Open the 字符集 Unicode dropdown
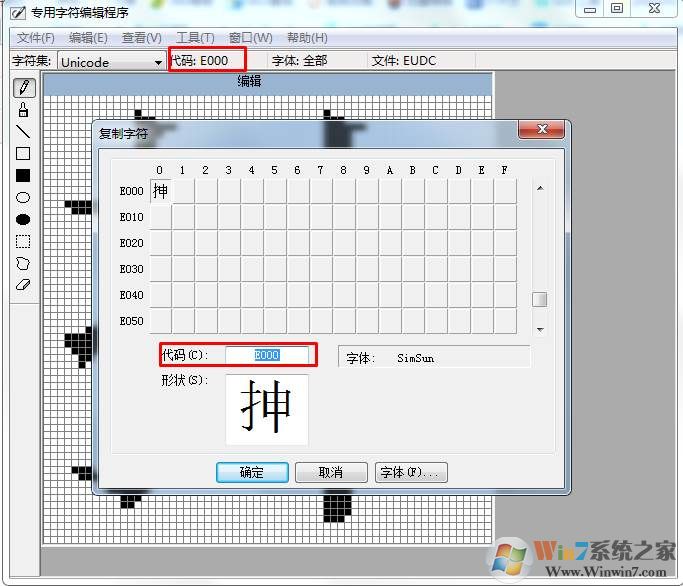This screenshot has height=586, width=683. tap(158, 62)
